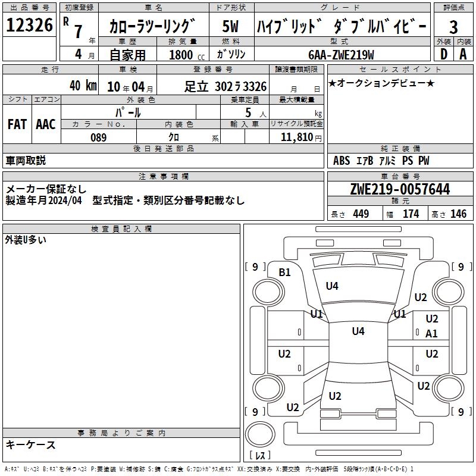Select the model code 6AA-ZWE219W
Image resolution: width=476 pixels, height=476 pixels.
point(341,55)
